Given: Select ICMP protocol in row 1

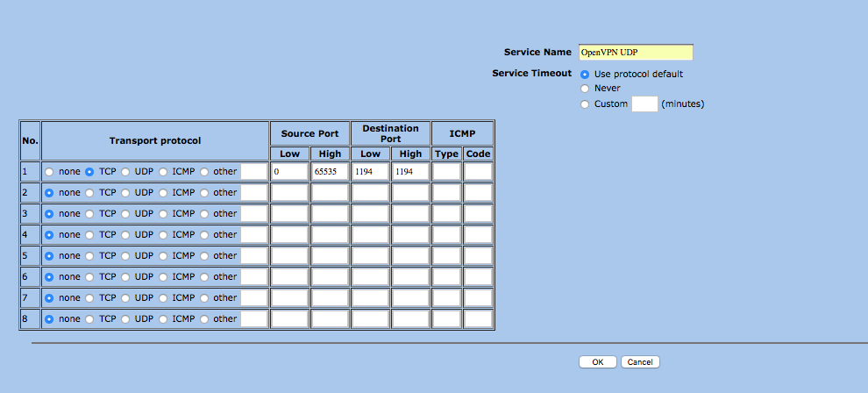Looking at the screenshot, I should pyautogui.click(x=164, y=172).
